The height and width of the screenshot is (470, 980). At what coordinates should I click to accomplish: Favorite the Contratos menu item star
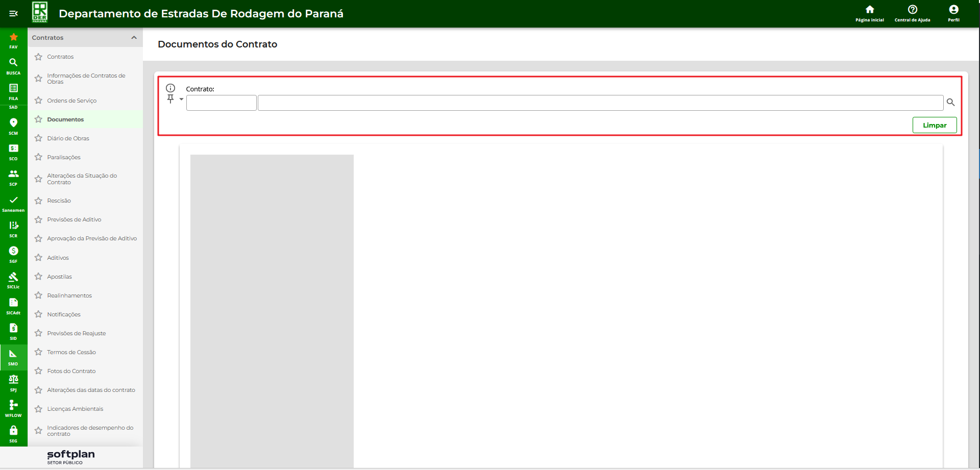tap(38, 57)
